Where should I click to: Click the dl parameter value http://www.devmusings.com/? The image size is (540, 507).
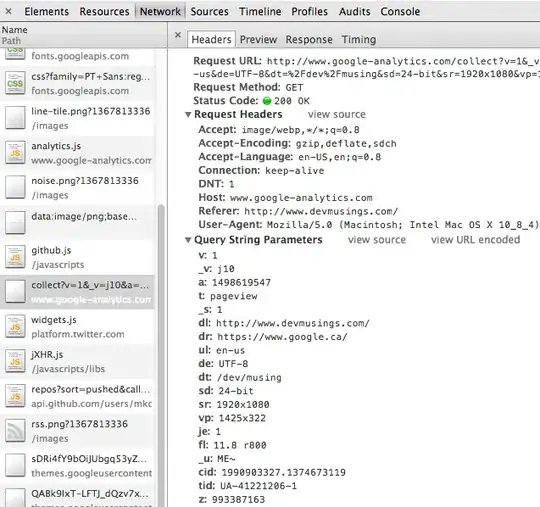[293, 323]
